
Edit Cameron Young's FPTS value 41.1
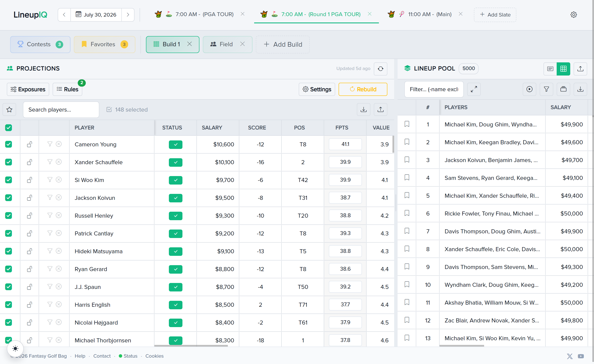click(x=345, y=144)
